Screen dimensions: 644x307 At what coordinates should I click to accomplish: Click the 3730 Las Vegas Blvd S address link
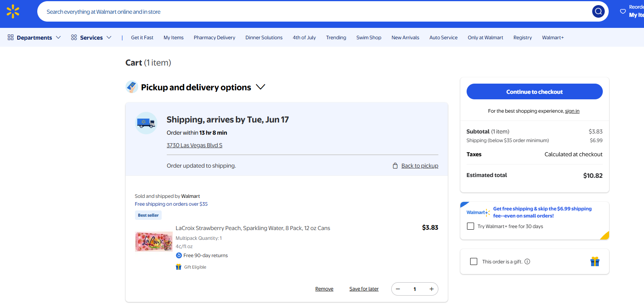(x=194, y=145)
